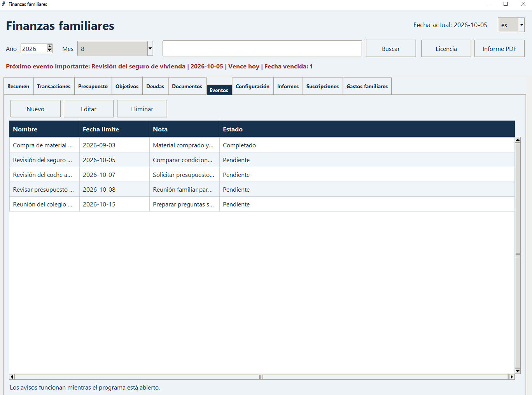Select the Reunión del colegio event row

pyautogui.click(x=262, y=204)
